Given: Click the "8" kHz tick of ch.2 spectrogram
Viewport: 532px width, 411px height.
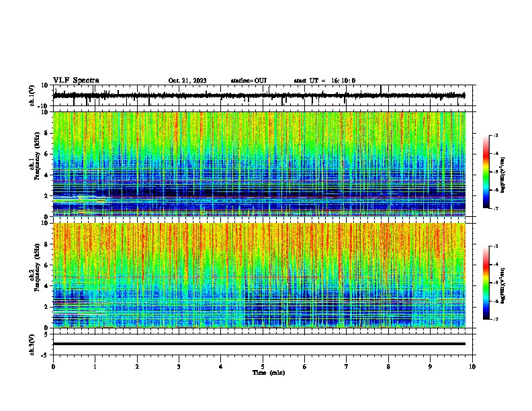Looking at the screenshot, I should coord(46,244).
